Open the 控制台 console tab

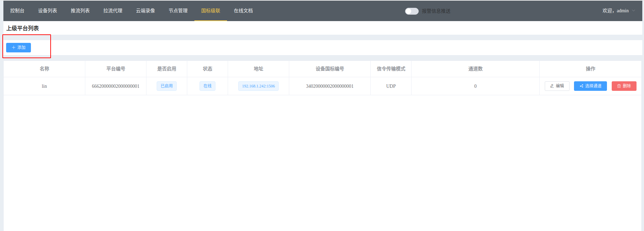(x=17, y=11)
